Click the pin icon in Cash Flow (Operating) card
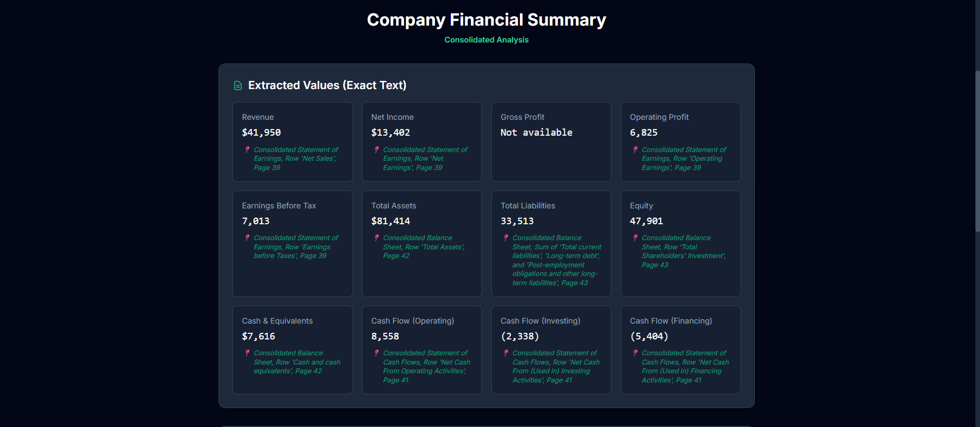The image size is (980, 427). (x=377, y=353)
